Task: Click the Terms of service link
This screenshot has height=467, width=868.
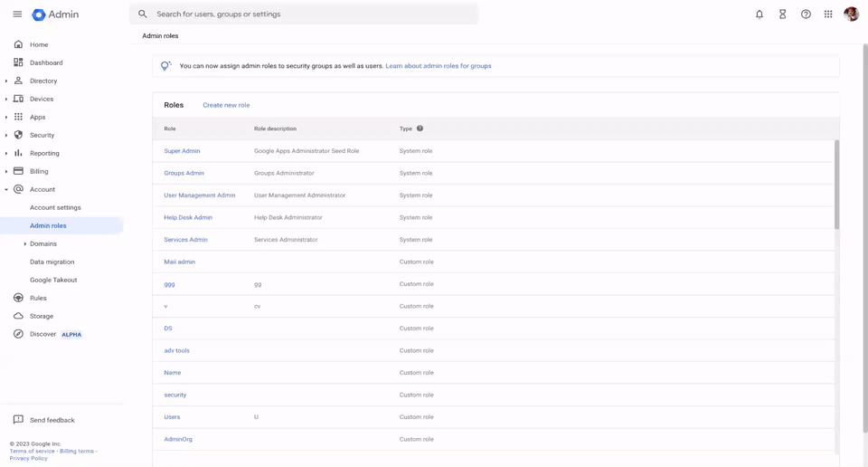Action: [x=33, y=451]
